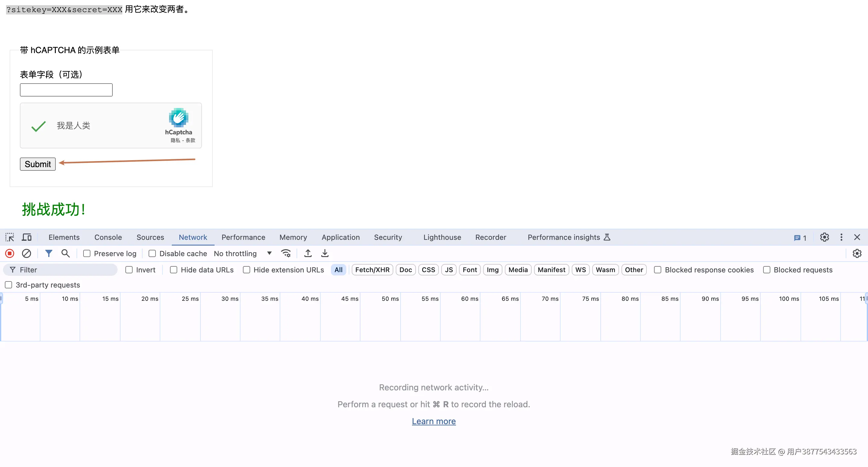Expand No throttling dropdown

(243, 254)
